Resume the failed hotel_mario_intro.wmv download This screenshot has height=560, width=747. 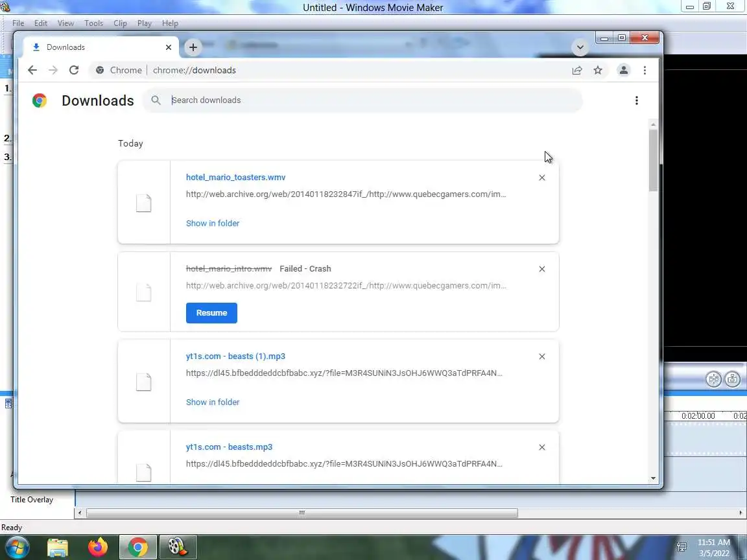211,313
